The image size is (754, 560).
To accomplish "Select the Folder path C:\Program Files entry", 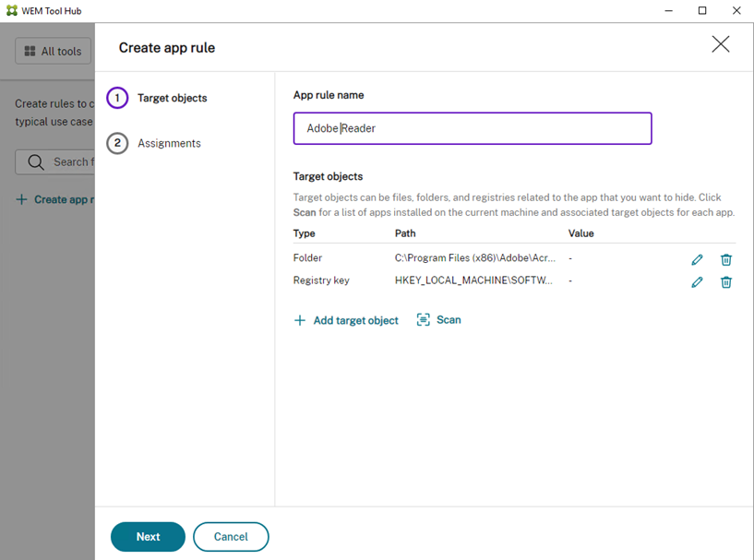I will (x=474, y=259).
